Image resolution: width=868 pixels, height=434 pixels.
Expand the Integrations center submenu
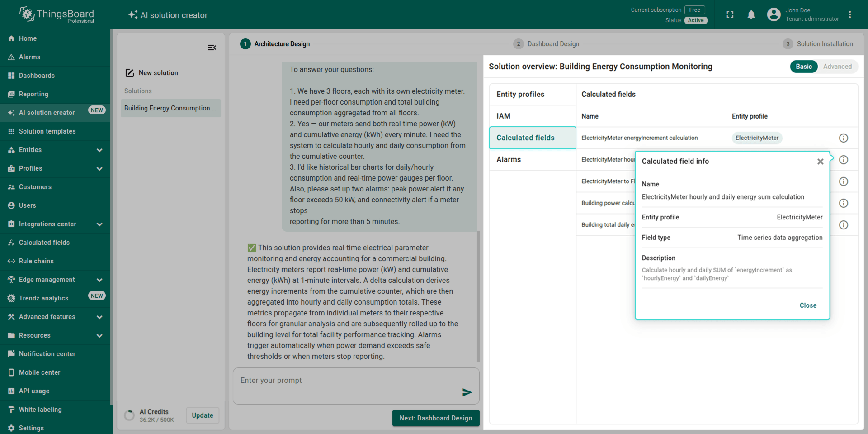99,224
